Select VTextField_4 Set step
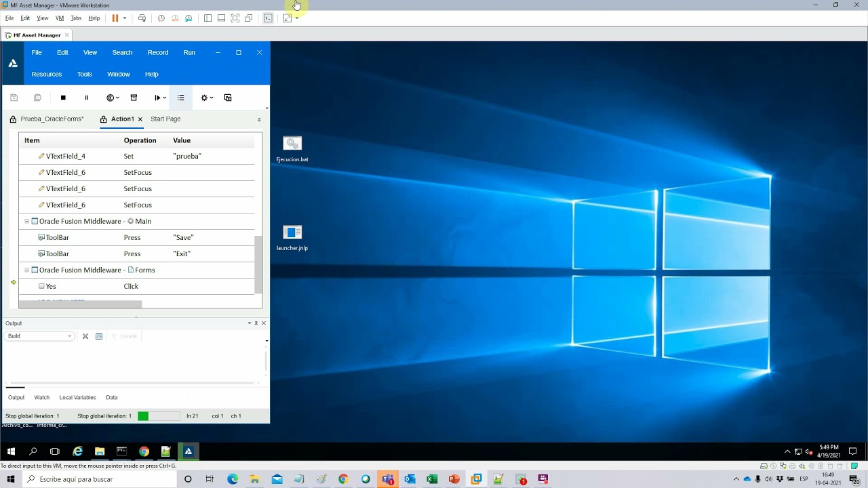 (136, 156)
